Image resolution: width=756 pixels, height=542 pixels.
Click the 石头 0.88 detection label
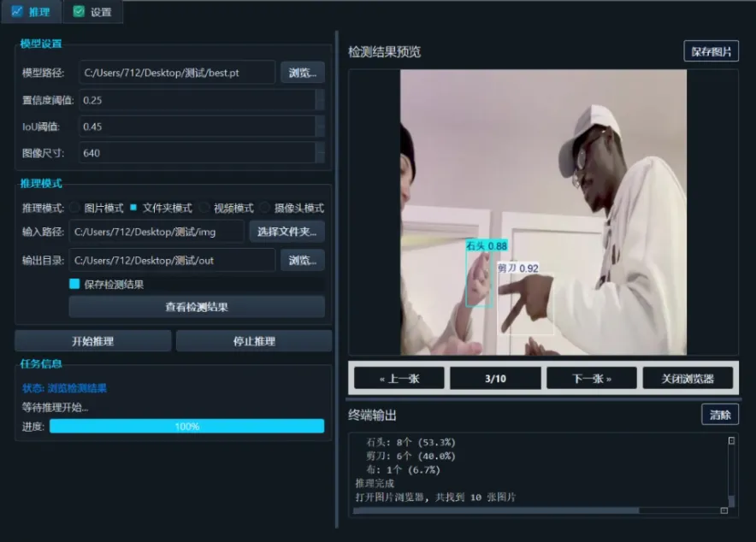click(487, 245)
